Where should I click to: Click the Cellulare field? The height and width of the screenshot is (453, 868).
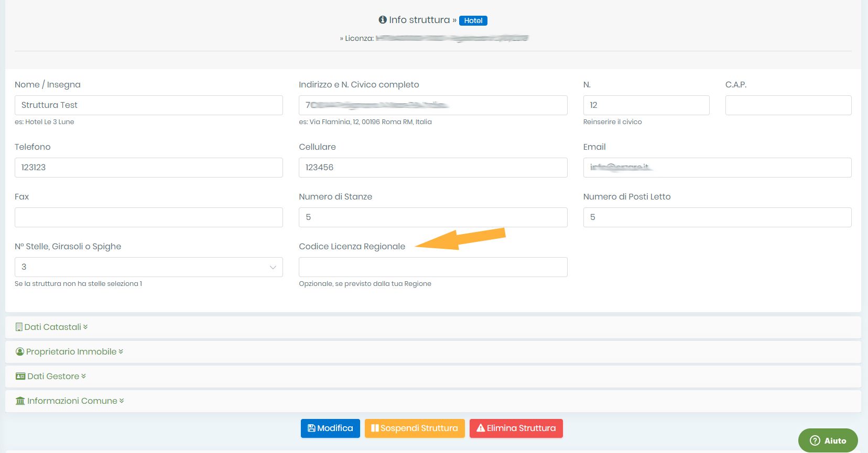[x=433, y=168]
